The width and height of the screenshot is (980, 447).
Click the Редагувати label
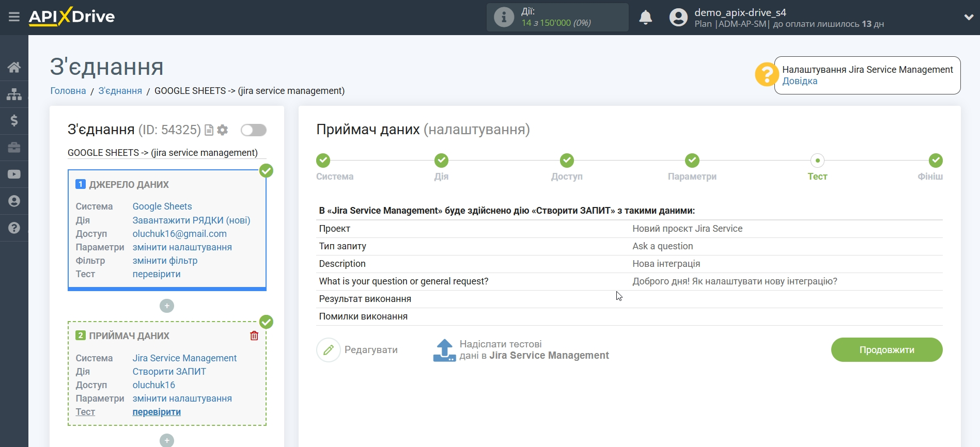point(371,350)
